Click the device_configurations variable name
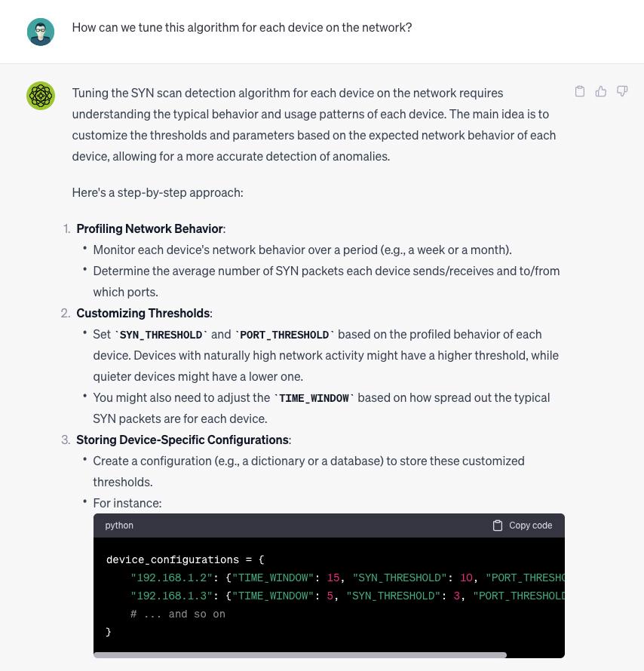The width and height of the screenshot is (644, 671). pyautogui.click(x=173, y=560)
